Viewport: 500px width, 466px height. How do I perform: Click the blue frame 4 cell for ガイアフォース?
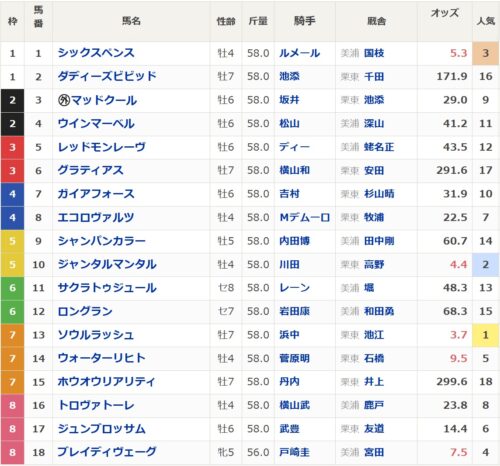pyautogui.click(x=12, y=194)
